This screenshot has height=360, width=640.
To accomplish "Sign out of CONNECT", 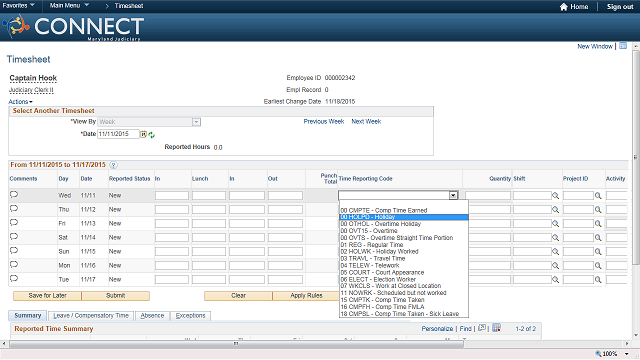I will 620,7.
